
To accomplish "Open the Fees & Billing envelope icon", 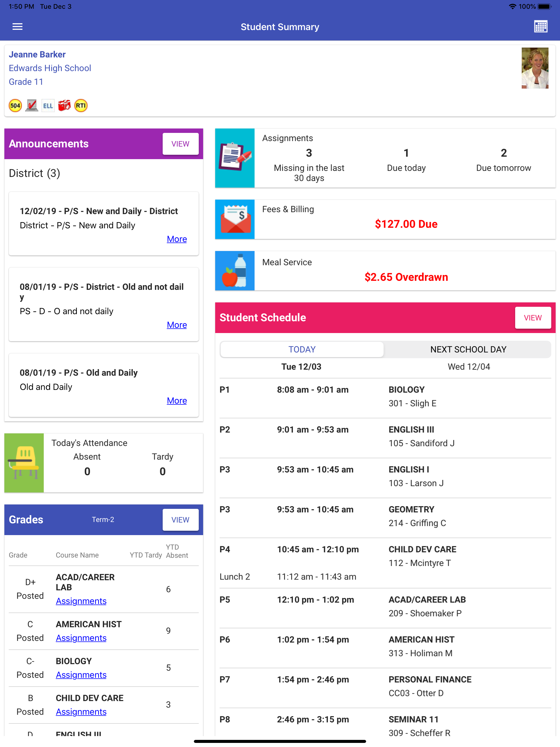I will click(235, 219).
